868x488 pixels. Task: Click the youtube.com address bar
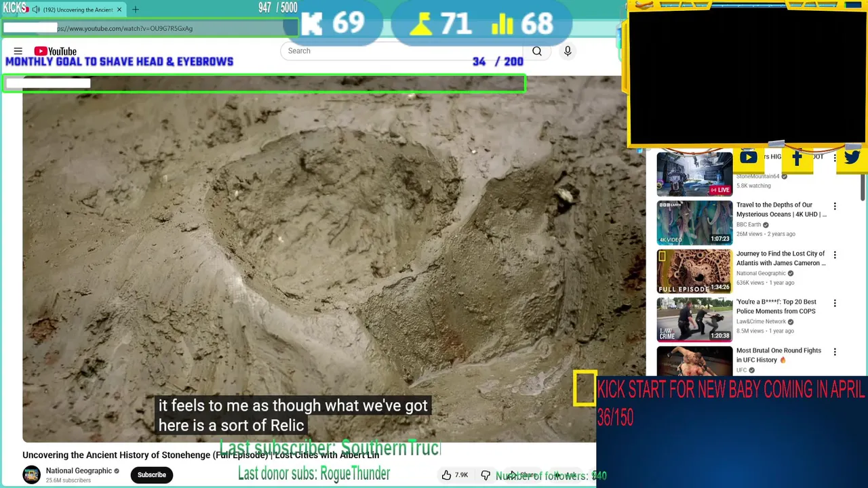coord(149,28)
